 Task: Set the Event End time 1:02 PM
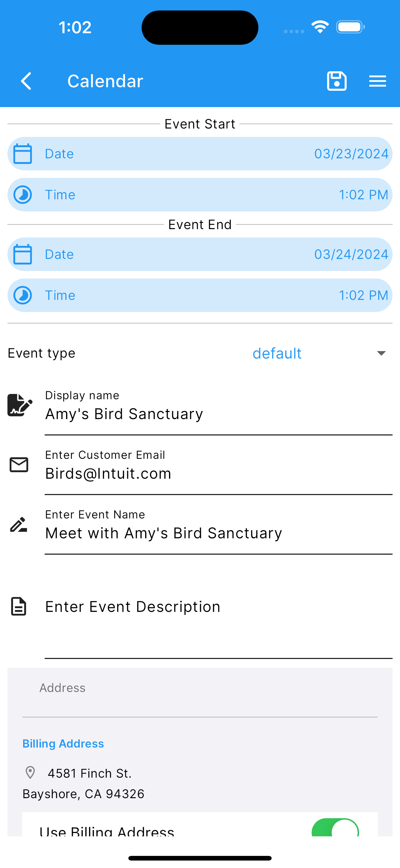coord(363,296)
